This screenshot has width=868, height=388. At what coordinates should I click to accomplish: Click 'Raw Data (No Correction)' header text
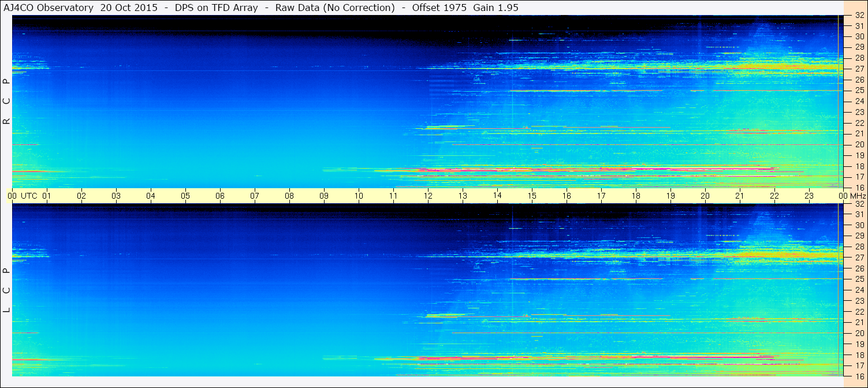(x=335, y=8)
